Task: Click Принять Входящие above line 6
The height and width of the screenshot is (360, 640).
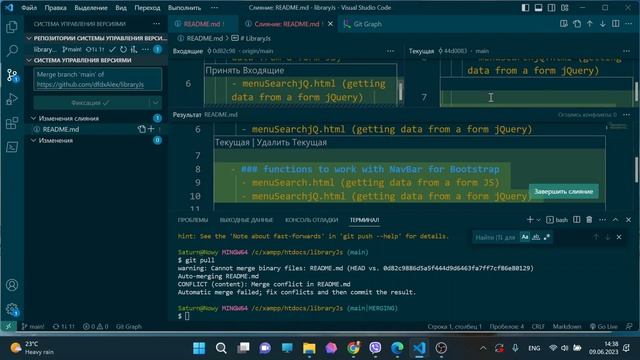Action: 244,70
